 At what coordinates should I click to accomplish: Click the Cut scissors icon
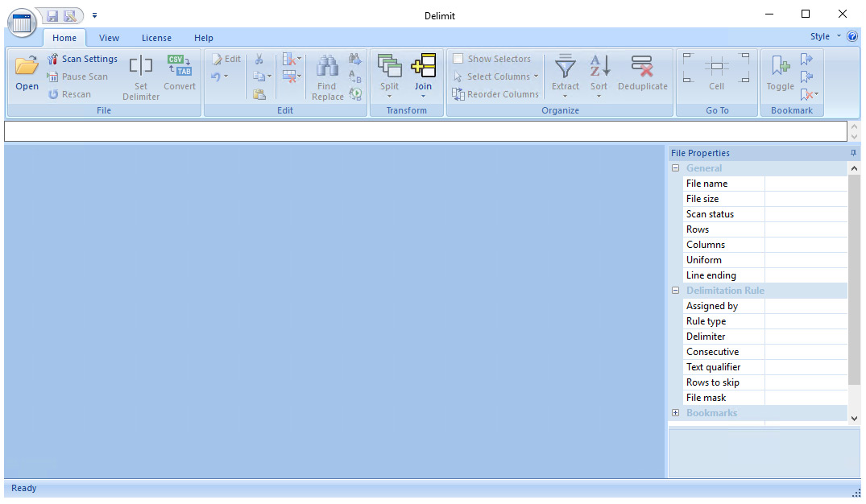click(259, 59)
